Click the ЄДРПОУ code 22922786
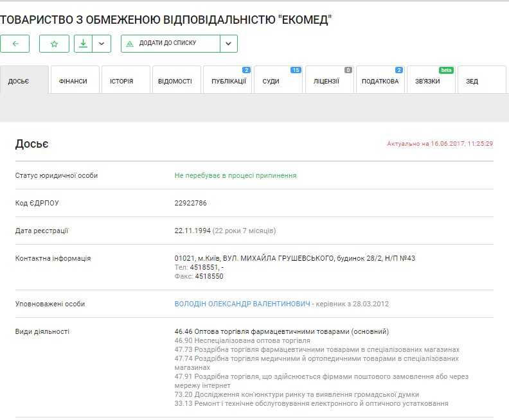Viewport: 509px width, 420px height. tap(190, 203)
